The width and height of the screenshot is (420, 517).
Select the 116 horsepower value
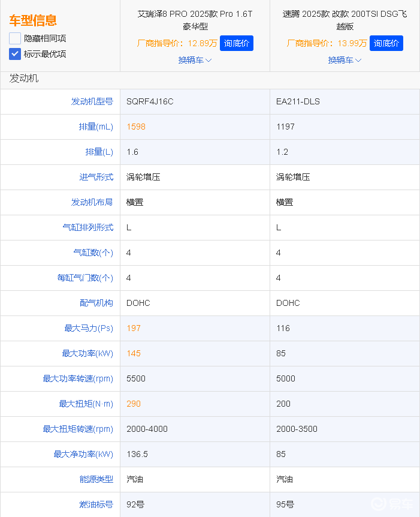[x=283, y=328]
